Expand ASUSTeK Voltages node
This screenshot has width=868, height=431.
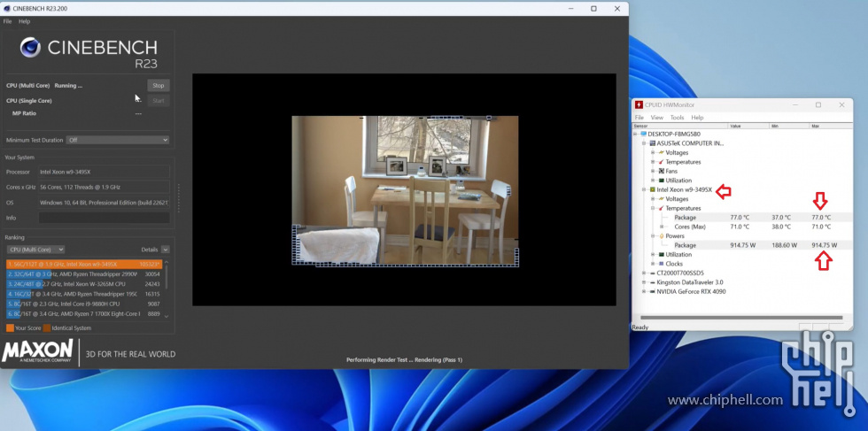[x=654, y=153]
